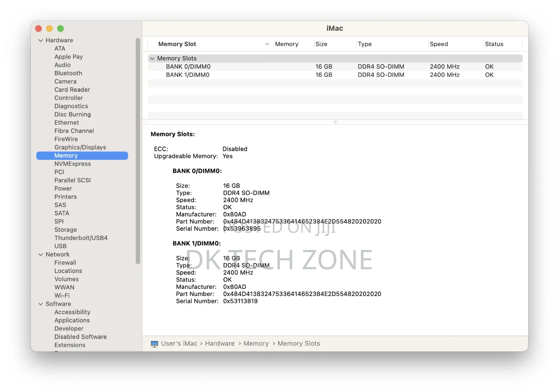Click the split-pane divider handle dot

(x=335, y=122)
